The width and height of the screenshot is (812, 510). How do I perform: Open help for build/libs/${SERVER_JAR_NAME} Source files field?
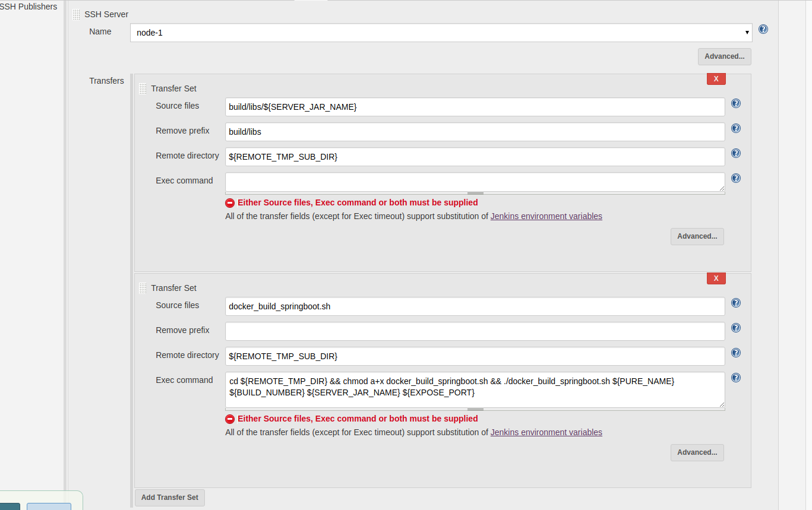(735, 103)
